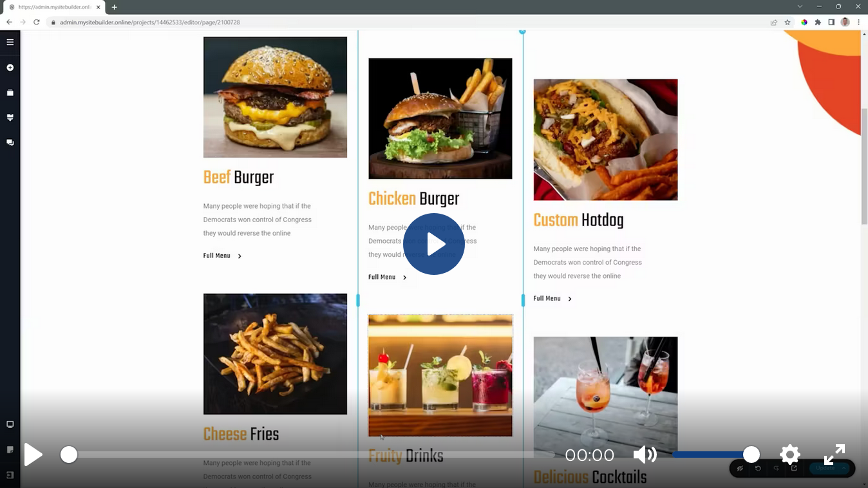The height and width of the screenshot is (488, 868).
Task: Open a new browser tab
Action: [114, 7]
